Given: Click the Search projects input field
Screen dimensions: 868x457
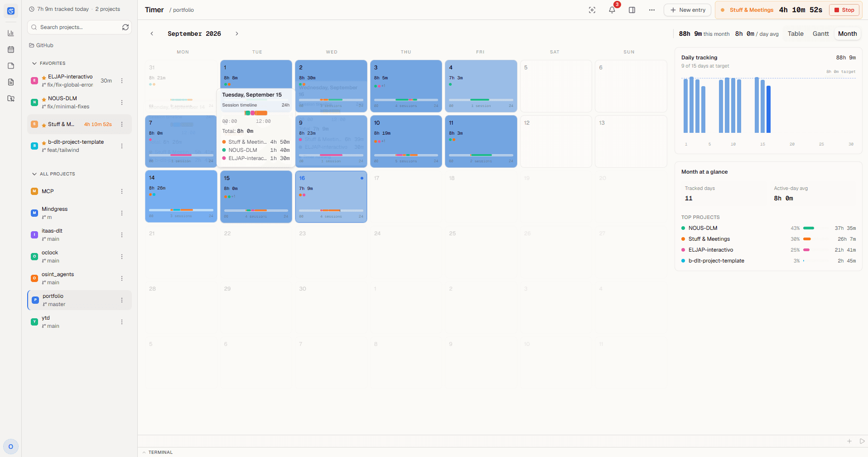Looking at the screenshot, I should click(x=80, y=27).
